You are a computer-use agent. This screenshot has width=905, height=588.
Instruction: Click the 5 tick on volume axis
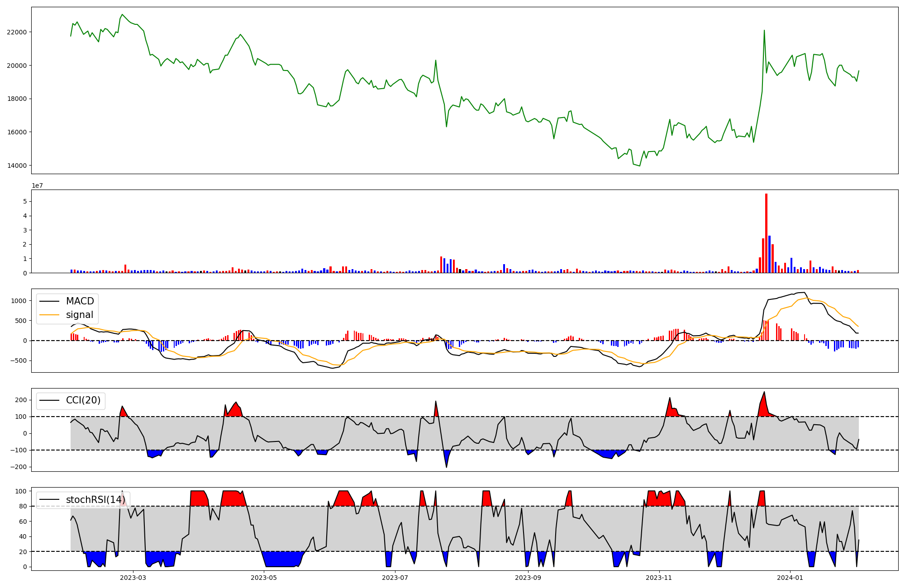(25, 201)
